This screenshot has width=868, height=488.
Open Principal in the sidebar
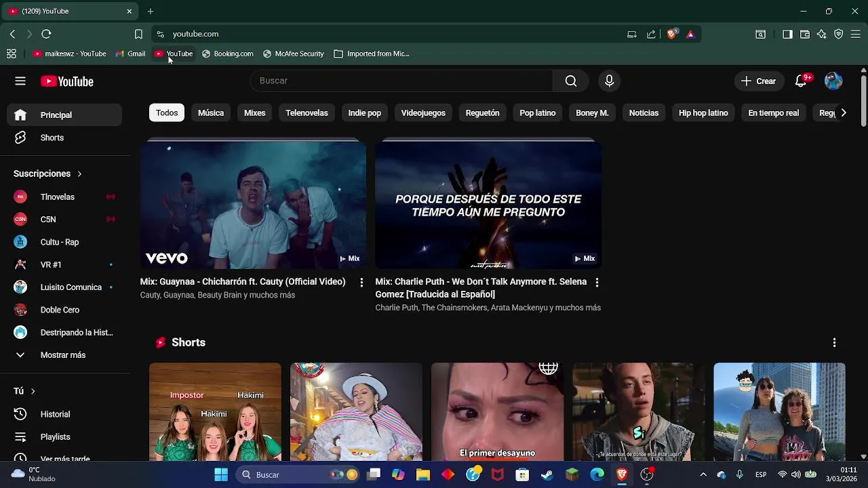point(64,115)
